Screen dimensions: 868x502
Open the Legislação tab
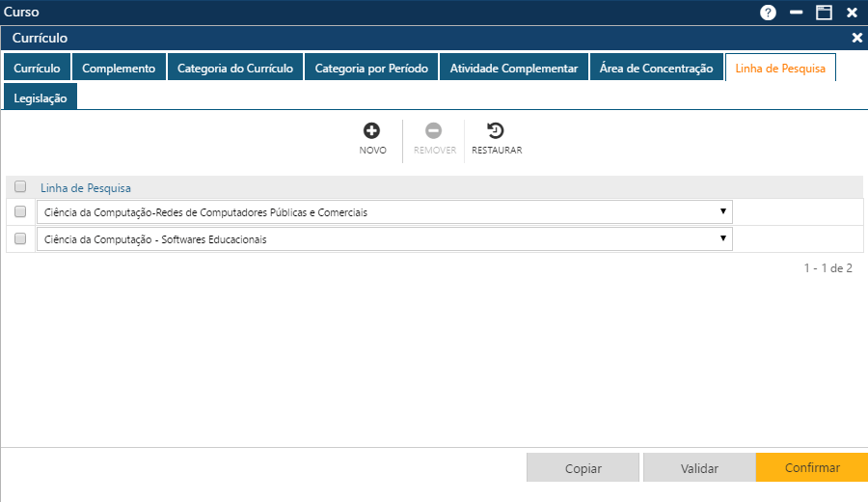point(40,98)
